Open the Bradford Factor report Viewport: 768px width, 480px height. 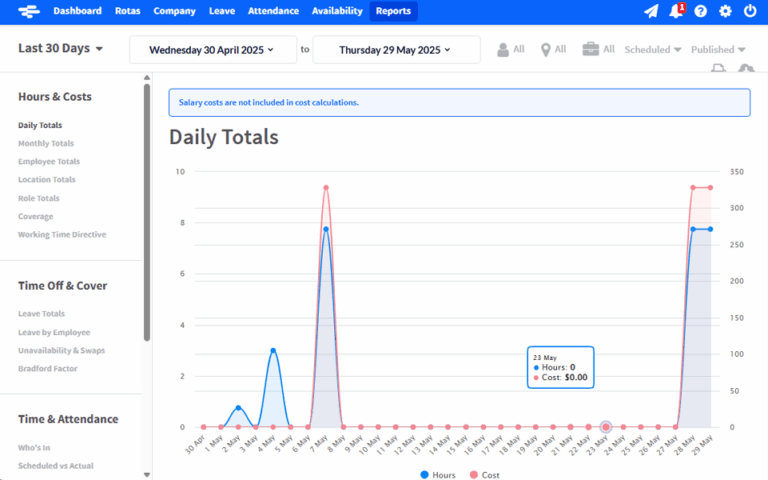(49, 368)
